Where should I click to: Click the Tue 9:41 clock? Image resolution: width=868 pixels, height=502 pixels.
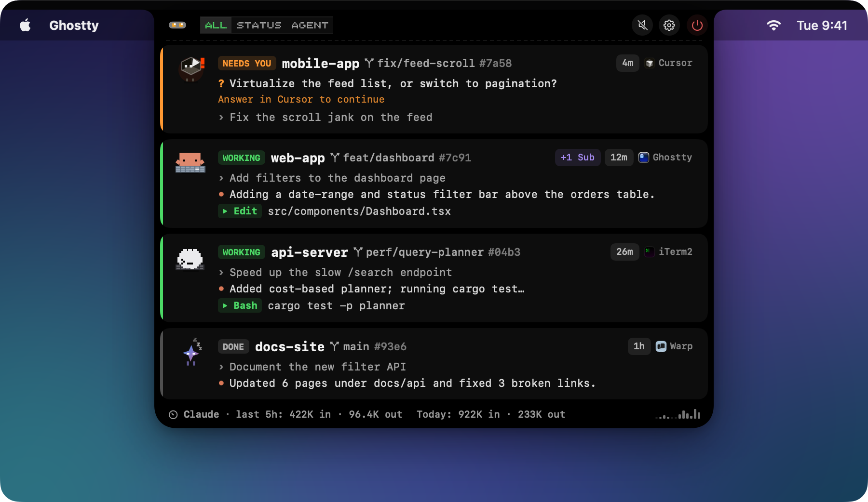(x=822, y=25)
